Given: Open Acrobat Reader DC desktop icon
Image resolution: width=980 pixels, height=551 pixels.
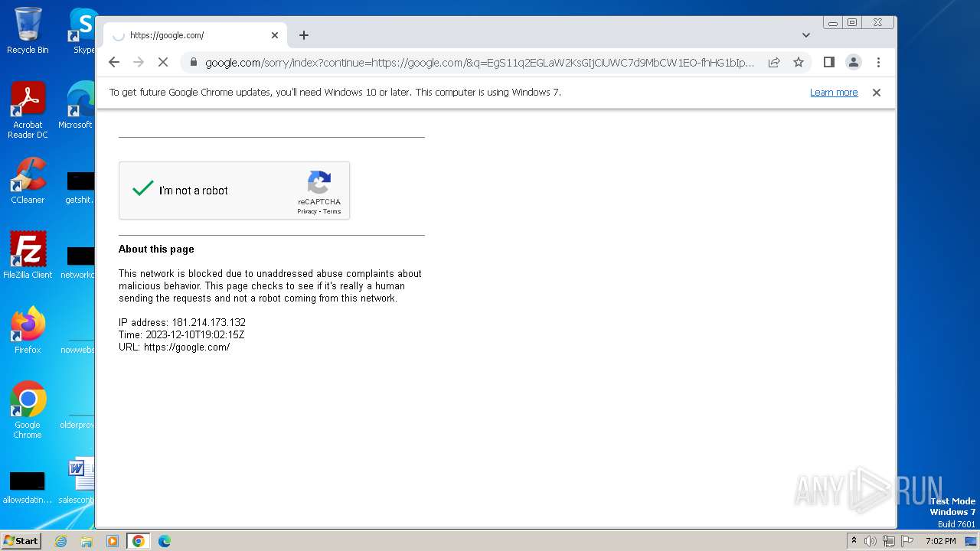Looking at the screenshot, I should click(x=28, y=110).
